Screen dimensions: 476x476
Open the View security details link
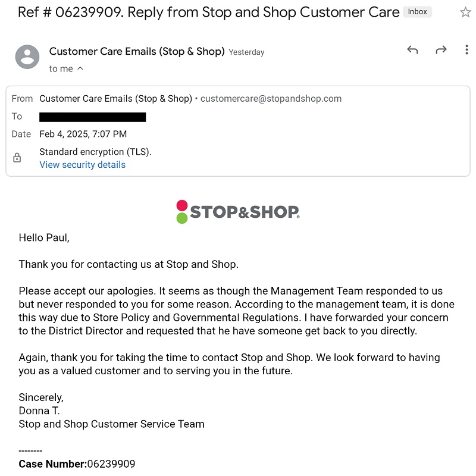coord(82,165)
